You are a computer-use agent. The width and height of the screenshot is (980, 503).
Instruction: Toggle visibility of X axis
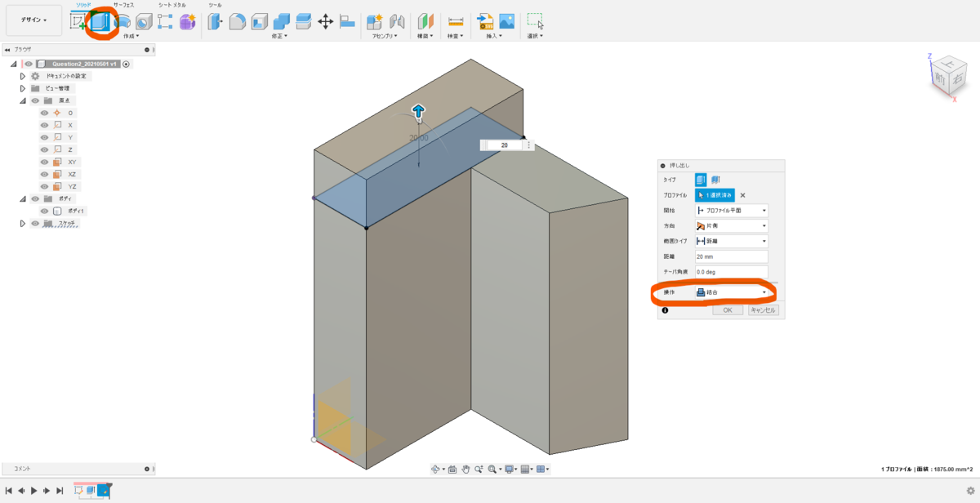[x=44, y=125]
